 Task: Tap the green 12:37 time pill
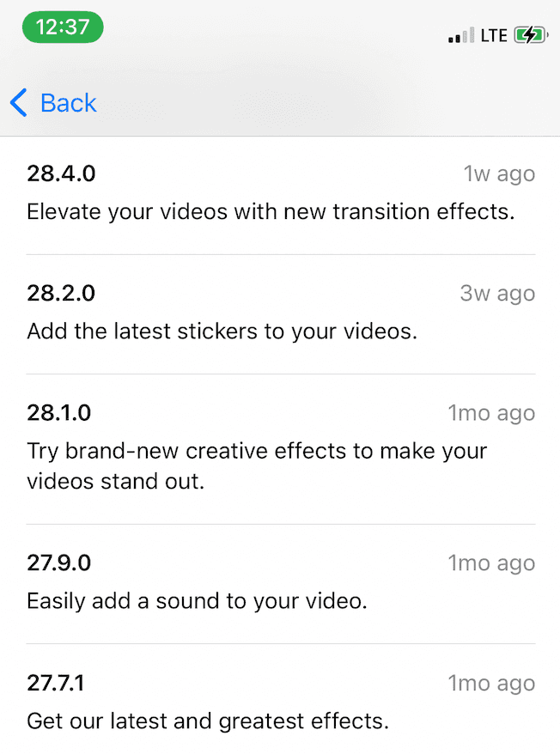63,27
